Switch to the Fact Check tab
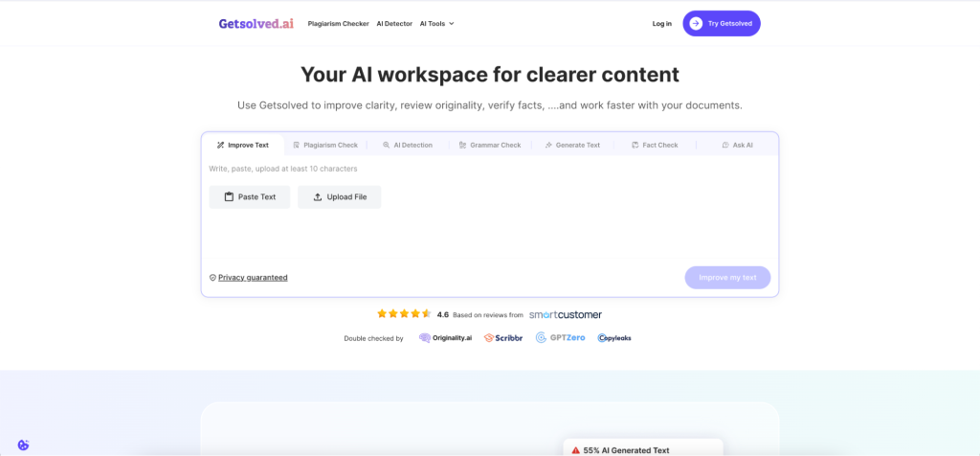The width and height of the screenshot is (980, 456). pos(655,145)
